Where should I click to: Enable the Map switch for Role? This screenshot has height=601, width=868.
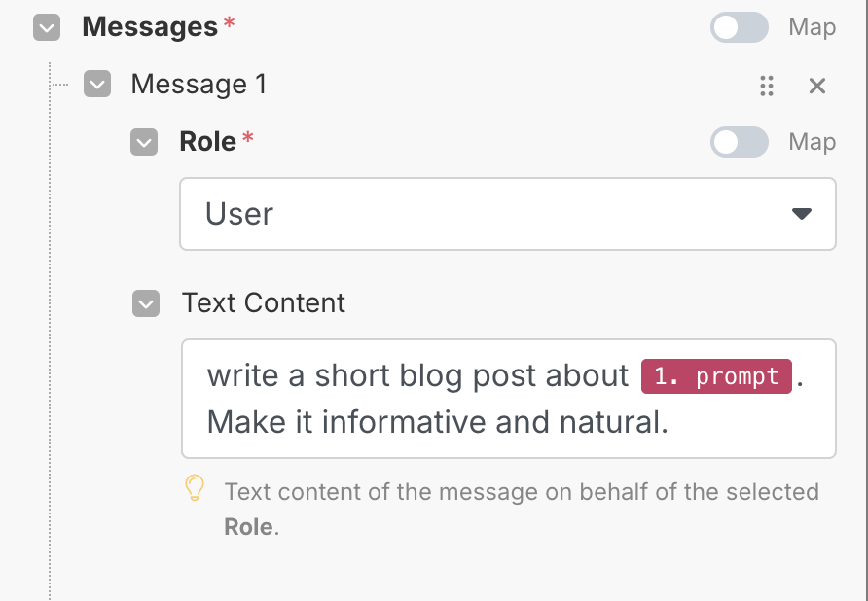click(739, 142)
